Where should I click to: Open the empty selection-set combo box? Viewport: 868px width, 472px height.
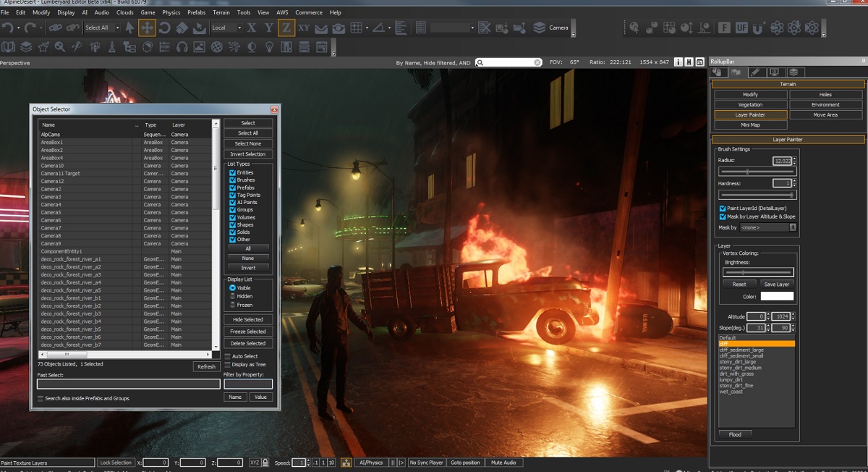coord(453,28)
